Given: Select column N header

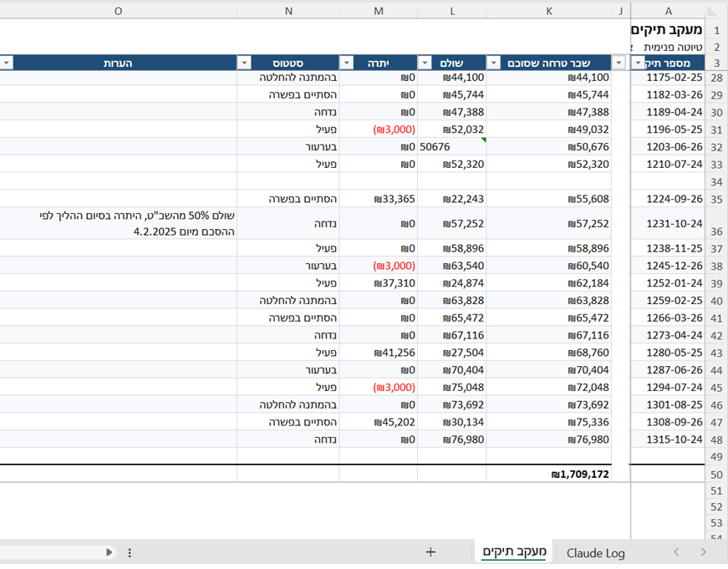Looking at the screenshot, I should tap(288, 11).
